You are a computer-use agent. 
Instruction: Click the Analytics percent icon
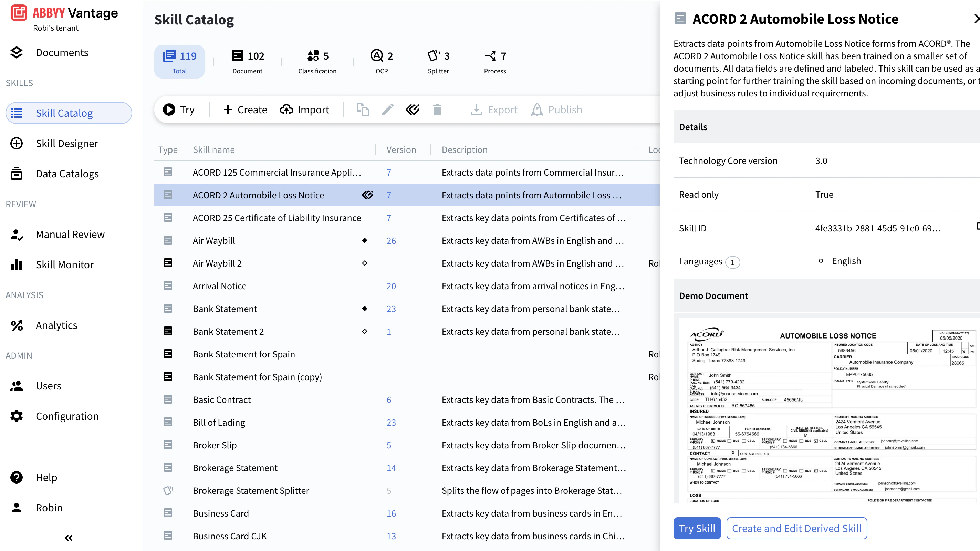17,325
